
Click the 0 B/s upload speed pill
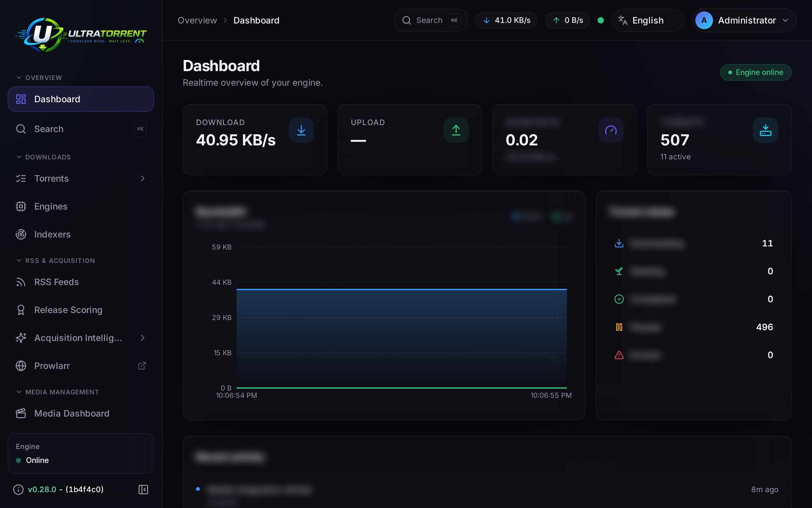pos(567,21)
